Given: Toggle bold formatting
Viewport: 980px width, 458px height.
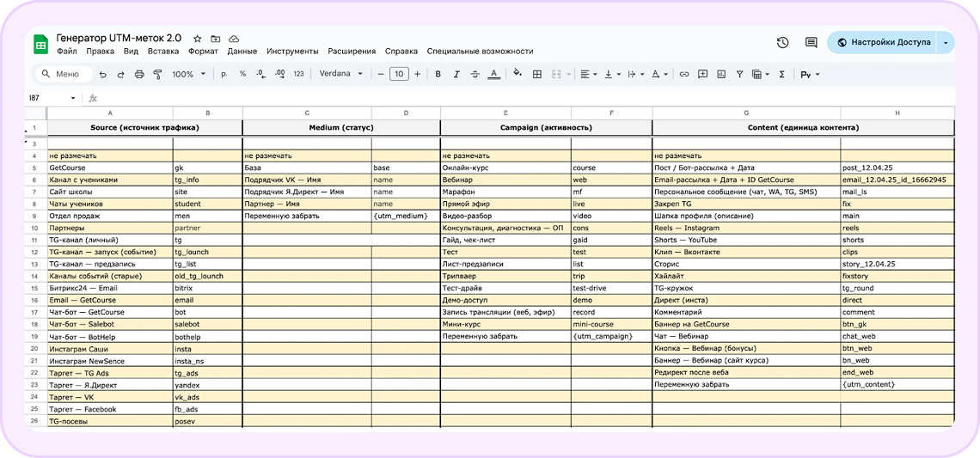Looking at the screenshot, I should point(438,75).
